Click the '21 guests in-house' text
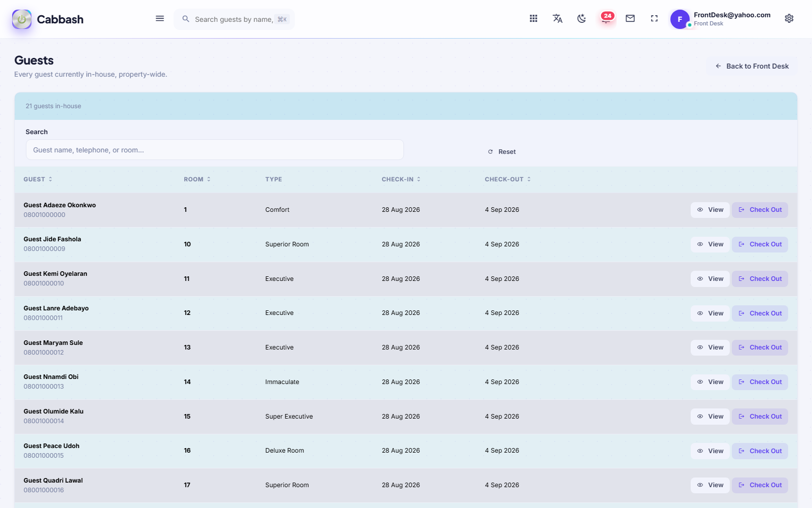 pyautogui.click(x=53, y=106)
